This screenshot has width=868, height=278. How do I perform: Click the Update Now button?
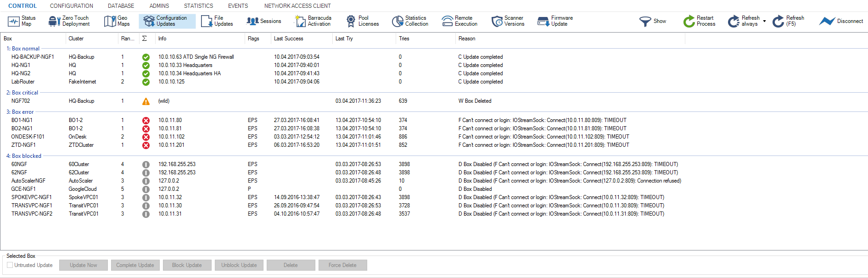(84, 265)
